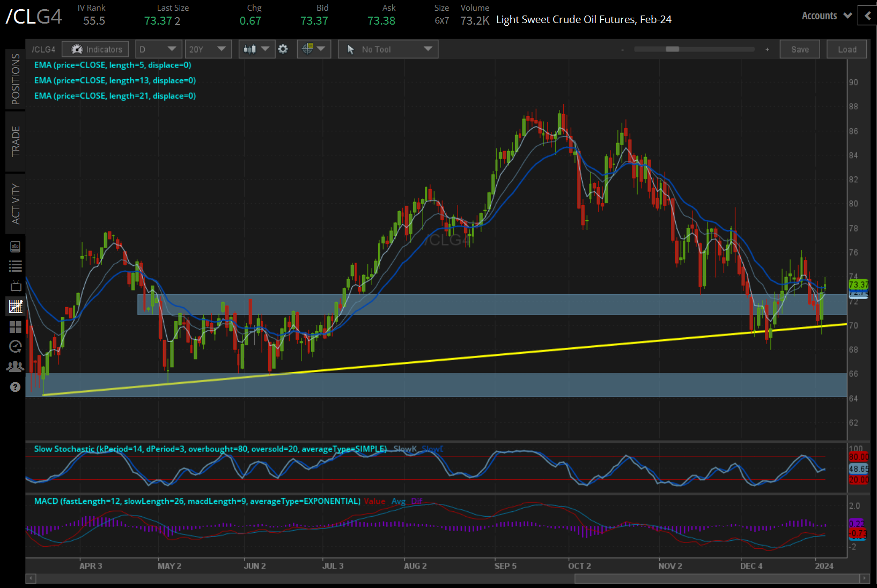Screen dimensions: 877x588
Task: Click the clock history icon in sidebar
Action: point(16,347)
